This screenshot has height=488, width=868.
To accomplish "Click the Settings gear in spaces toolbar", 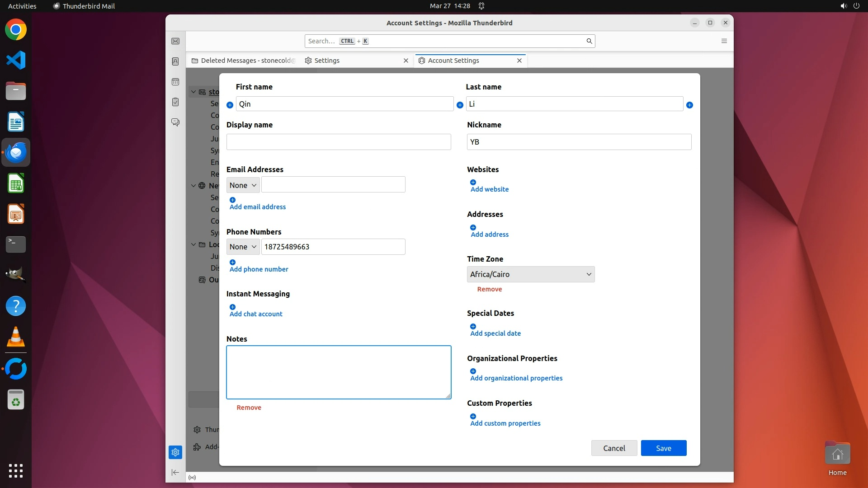I will (x=175, y=452).
